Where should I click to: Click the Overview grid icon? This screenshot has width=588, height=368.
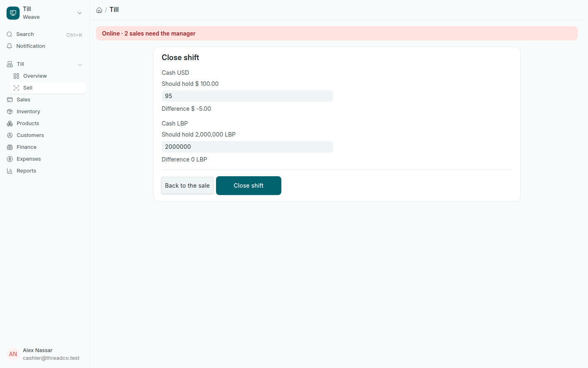point(16,76)
